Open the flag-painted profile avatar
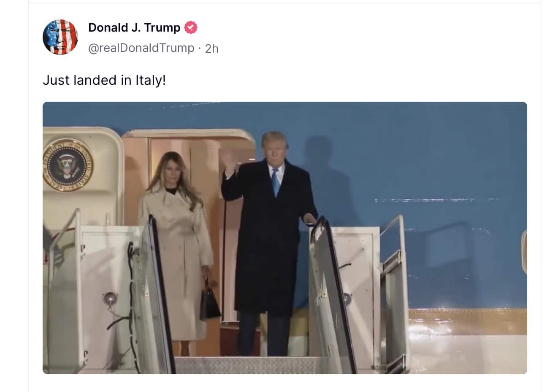547x392 pixels. [60, 37]
